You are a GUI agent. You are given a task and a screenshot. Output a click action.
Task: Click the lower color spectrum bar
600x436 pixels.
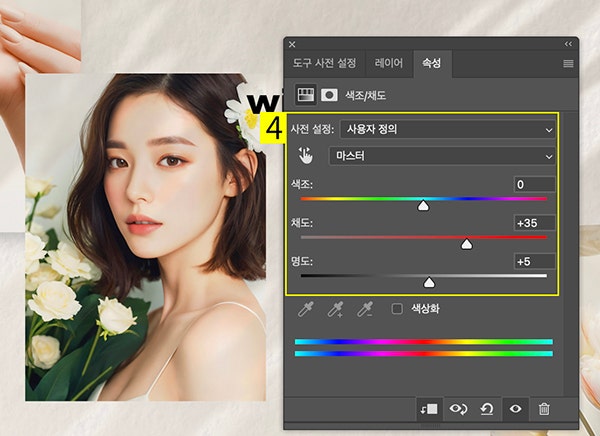(424, 354)
